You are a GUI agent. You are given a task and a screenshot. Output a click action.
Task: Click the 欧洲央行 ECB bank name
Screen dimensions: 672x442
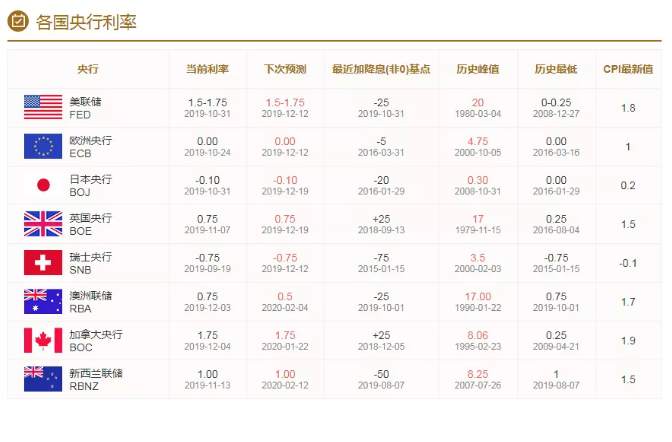(90, 147)
